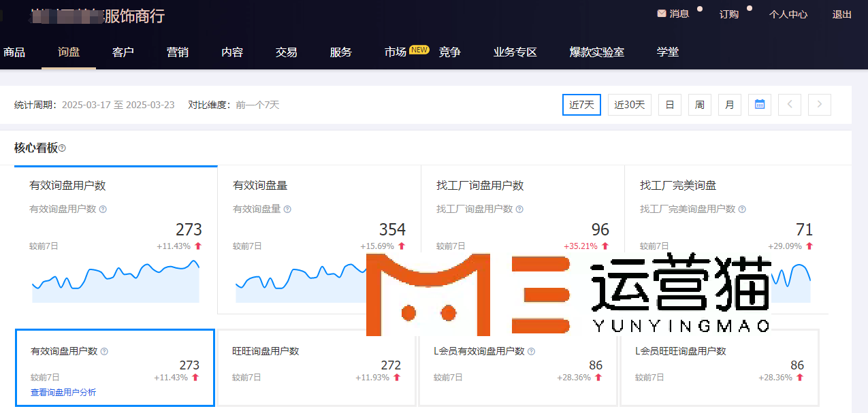Open the 询盘 navigation tab

69,52
